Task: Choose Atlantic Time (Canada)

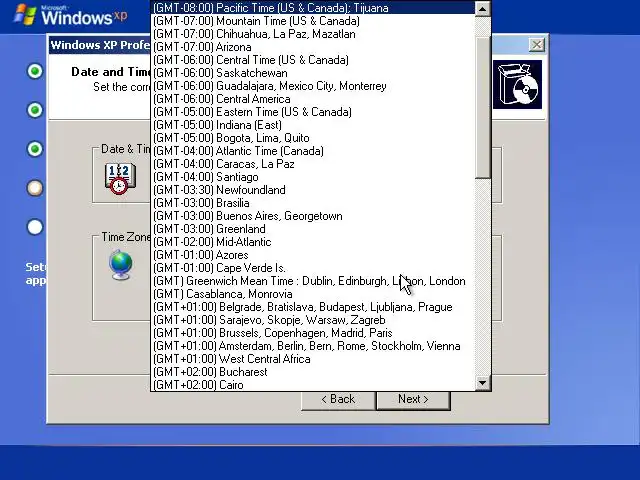Action: (313, 151)
